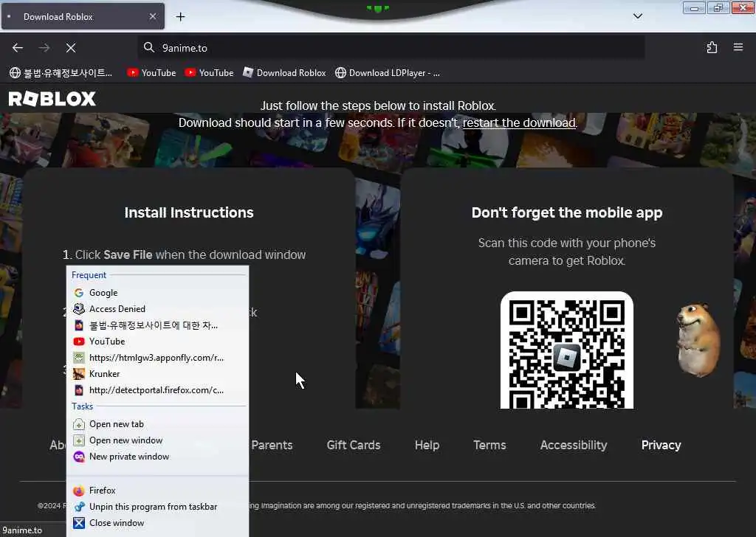This screenshot has width=756, height=537.
Task: Click the Terms footer link
Action: click(489, 445)
